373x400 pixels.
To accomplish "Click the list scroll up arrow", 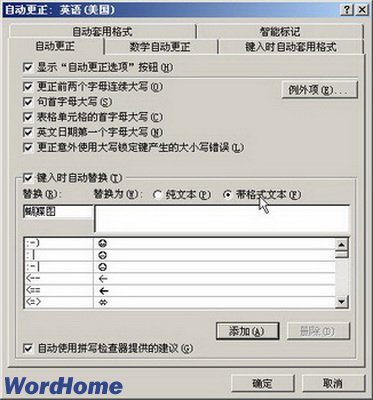I will click(341, 245).
